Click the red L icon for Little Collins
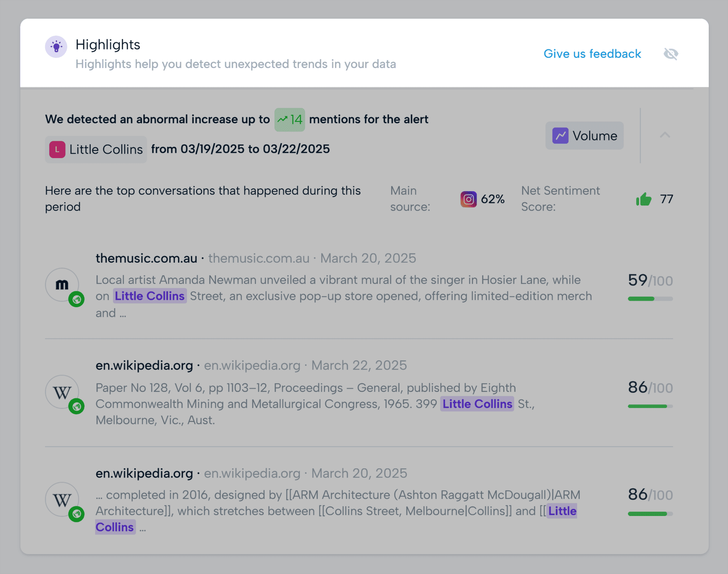 click(57, 149)
